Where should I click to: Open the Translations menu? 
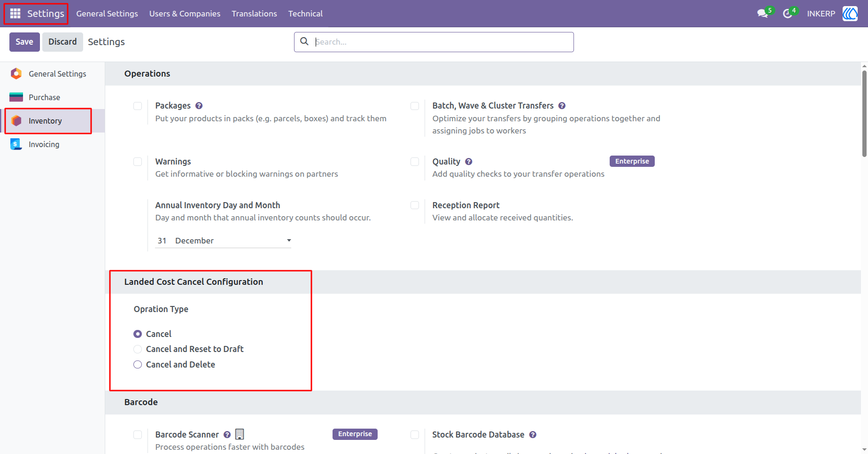coord(254,14)
